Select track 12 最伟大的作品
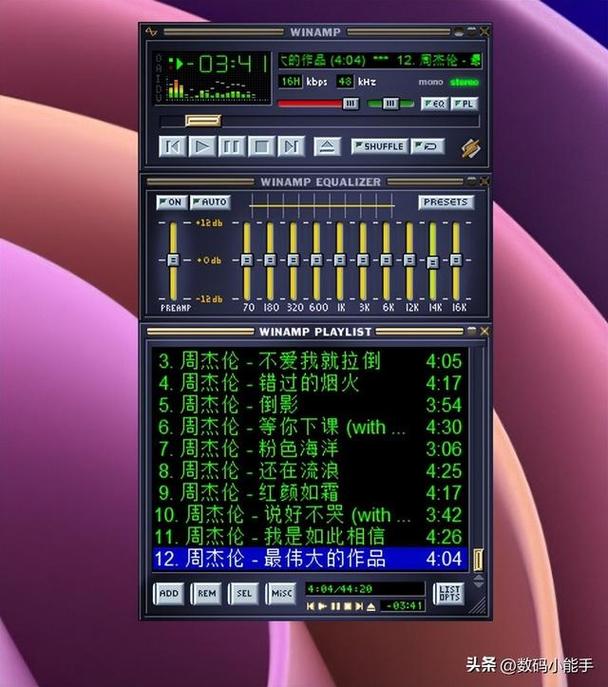The height and width of the screenshot is (687, 608). click(310, 559)
